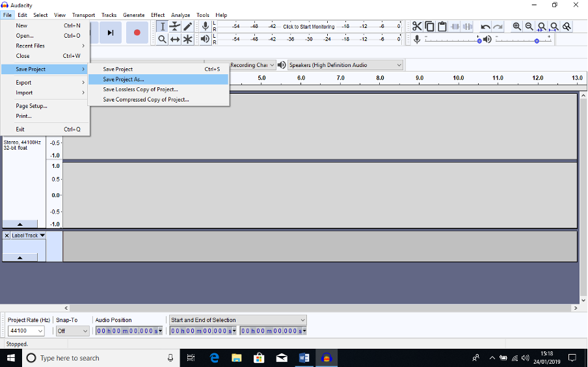The width and height of the screenshot is (588, 367).
Task: Open Microsoft Edge from taskbar
Action: [214, 358]
